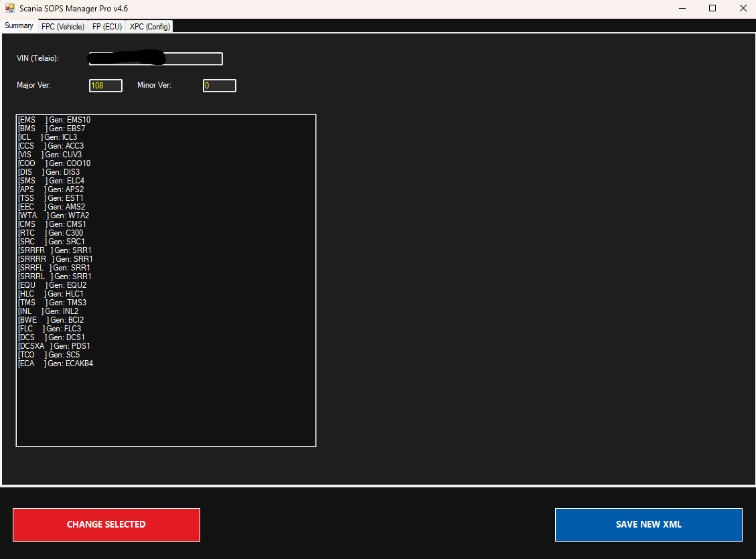Switch to the Summary tab
This screenshot has height=559, width=756.
click(19, 25)
